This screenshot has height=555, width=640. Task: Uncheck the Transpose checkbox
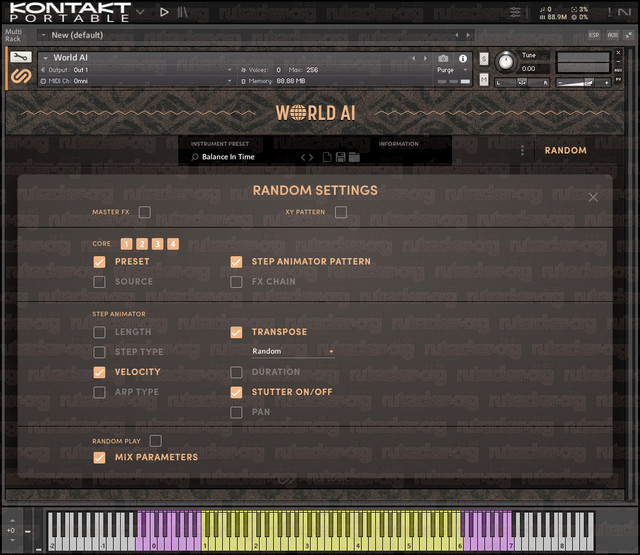[236, 332]
